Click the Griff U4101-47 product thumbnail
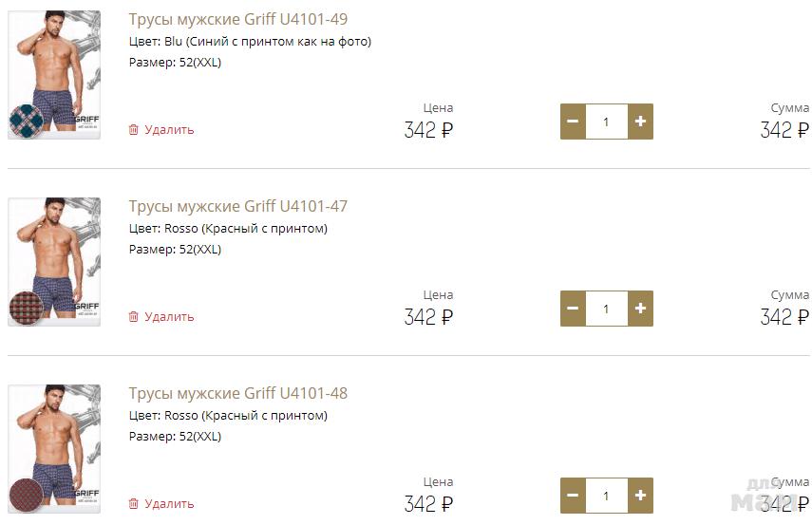 pyautogui.click(x=54, y=262)
